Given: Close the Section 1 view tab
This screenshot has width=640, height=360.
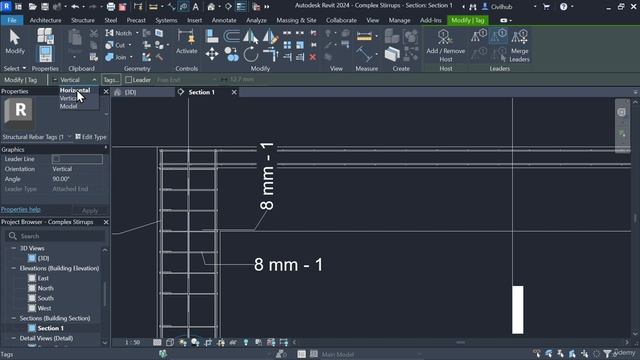Looking at the screenshot, I should coord(234,92).
